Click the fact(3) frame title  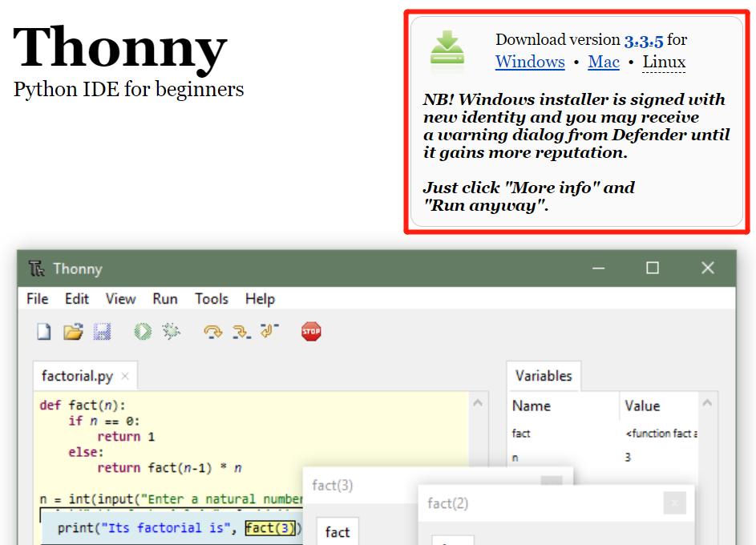[x=332, y=485]
